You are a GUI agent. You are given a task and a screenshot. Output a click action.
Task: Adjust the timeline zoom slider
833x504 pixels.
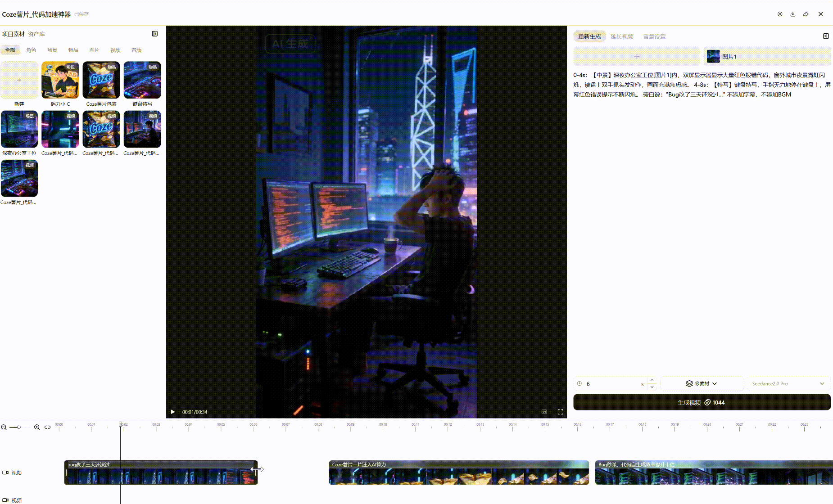[18, 427]
